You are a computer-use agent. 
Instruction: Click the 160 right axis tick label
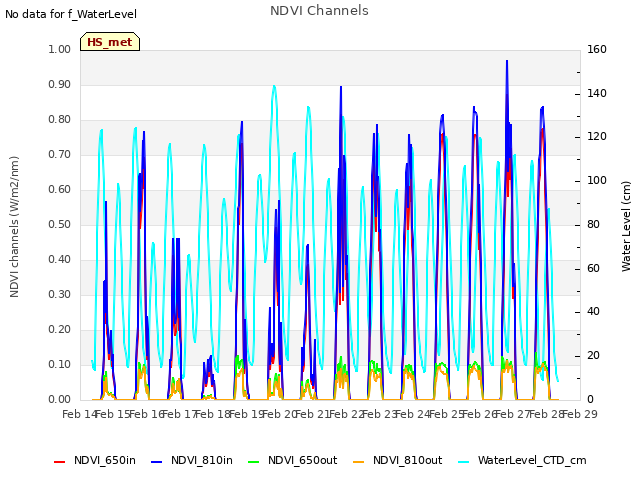coord(597,49)
